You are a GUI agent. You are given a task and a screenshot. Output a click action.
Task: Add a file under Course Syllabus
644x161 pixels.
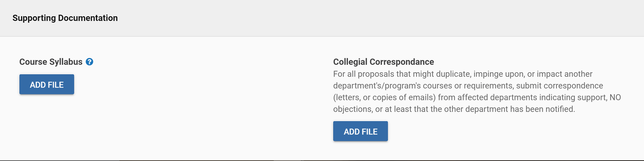[47, 84]
